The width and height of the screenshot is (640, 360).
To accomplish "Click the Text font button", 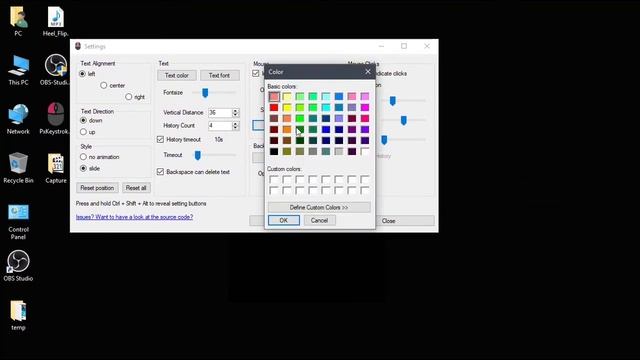I will (x=219, y=76).
